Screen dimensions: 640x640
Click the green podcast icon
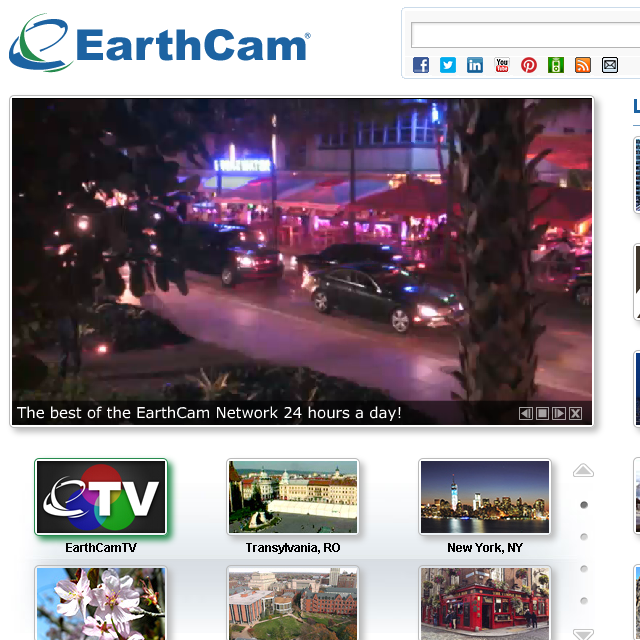click(556, 65)
